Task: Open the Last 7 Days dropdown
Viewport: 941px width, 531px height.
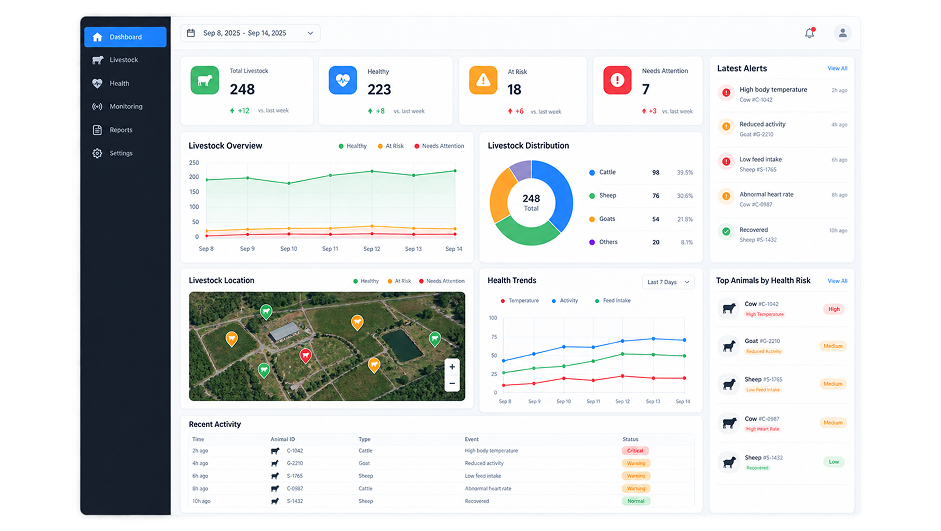Action: 668,282
